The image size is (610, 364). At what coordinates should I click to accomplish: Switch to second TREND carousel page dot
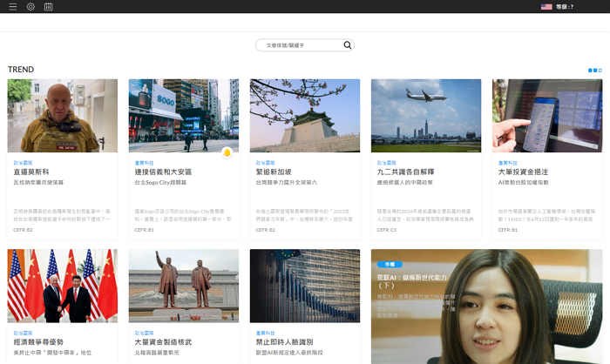[595, 71]
